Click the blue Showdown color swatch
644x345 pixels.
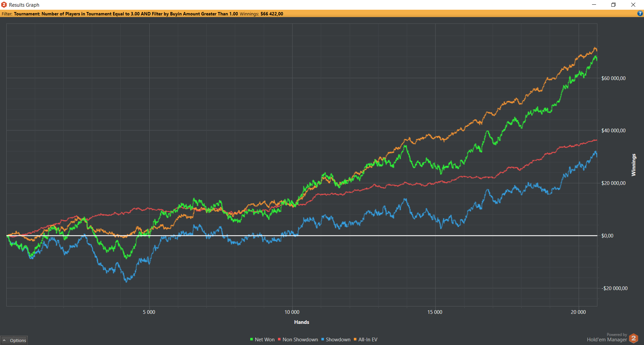click(323, 339)
